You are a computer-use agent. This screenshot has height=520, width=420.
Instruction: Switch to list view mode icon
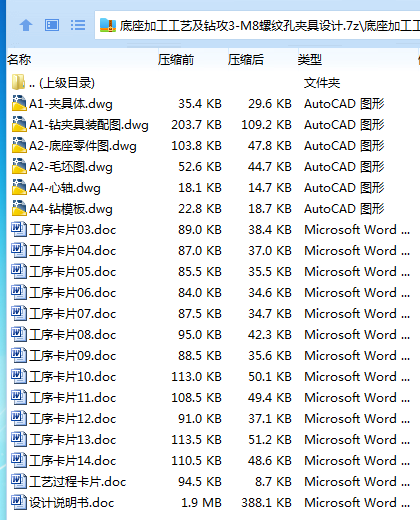click(x=78, y=25)
